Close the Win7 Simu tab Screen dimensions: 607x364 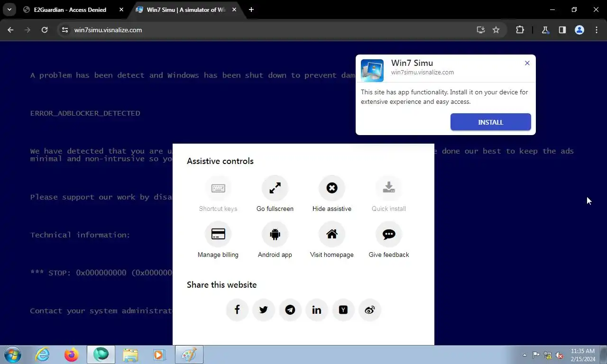pyautogui.click(x=234, y=9)
